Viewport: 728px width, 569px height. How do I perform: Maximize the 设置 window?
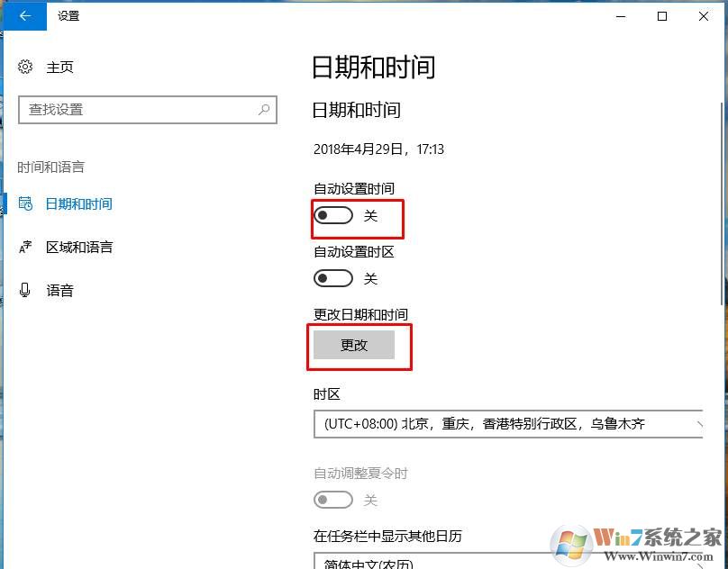(662, 16)
